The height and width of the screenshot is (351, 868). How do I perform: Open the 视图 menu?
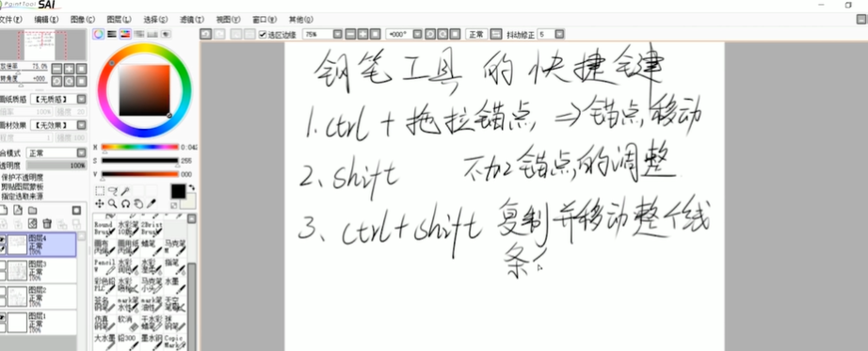click(x=228, y=20)
